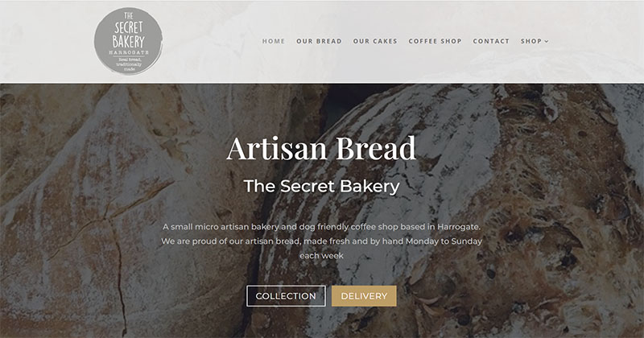Viewport: 644px width, 338px height.
Task: Choose the gold Delivery button
Action: (x=364, y=296)
